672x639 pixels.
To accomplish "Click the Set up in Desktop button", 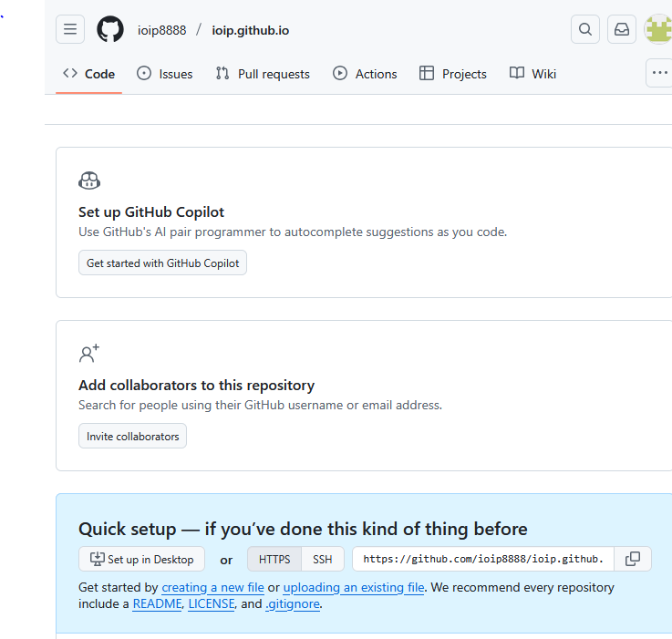I will pyautogui.click(x=142, y=559).
